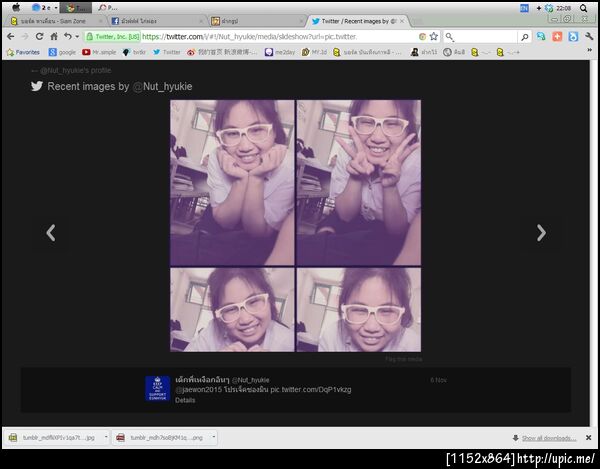Click the 22:08 clock in the menu bar
This screenshot has height=469, width=600.
tap(563, 8)
